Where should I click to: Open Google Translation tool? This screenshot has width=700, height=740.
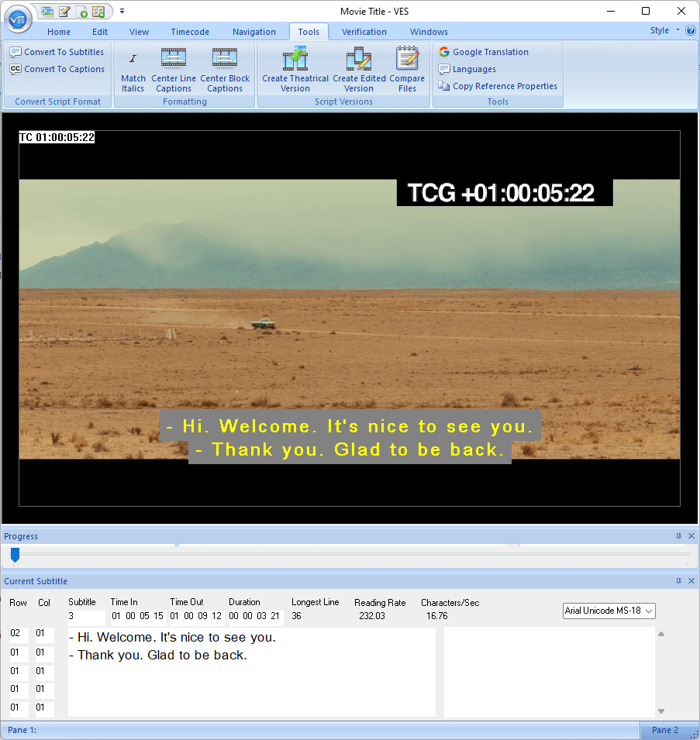483,52
